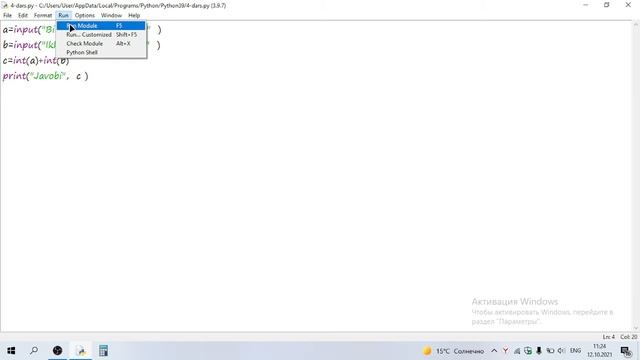Image resolution: width=640 pixels, height=360 pixels.
Task: Open Python Shell from the Run menu
Action: click(101, 53)
